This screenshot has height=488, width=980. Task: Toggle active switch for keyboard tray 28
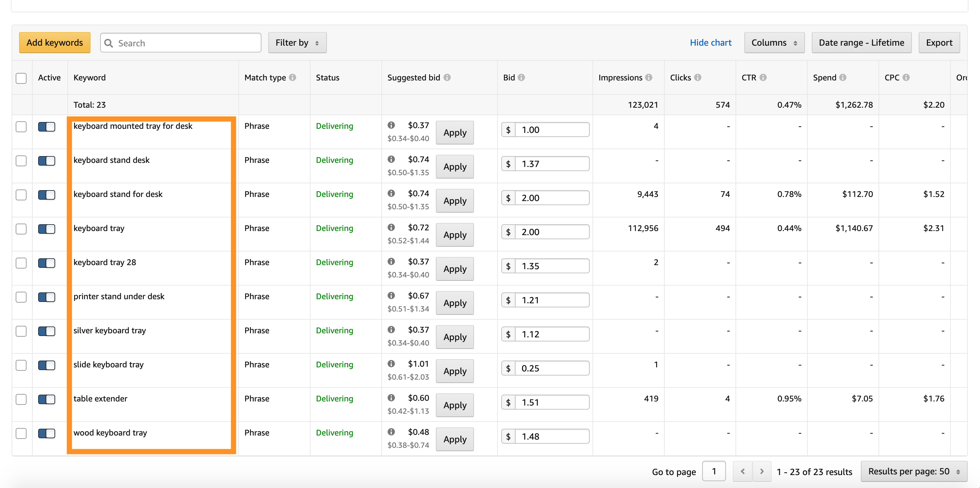click(x=47, y=263)
